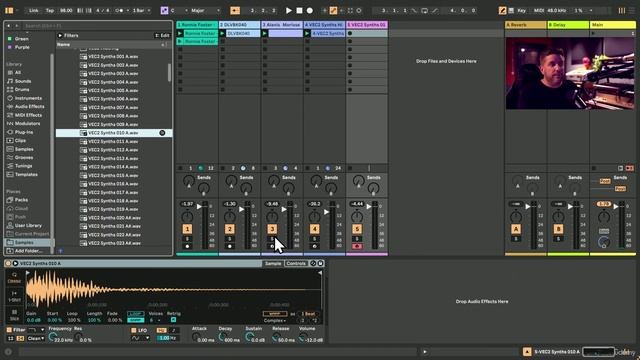Select the Purple collection label
This screenshot has width=640, height=360.
(x=22, y=47)
